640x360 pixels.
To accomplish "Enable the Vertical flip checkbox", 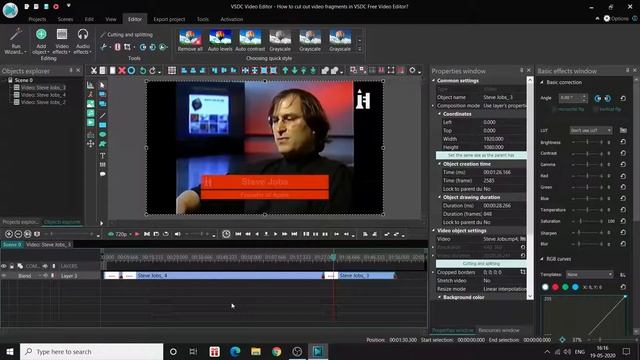I will (595, 109).
